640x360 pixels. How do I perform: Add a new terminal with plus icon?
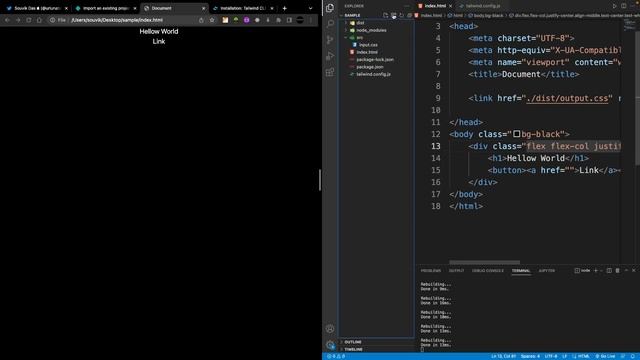click(x=596, y=270)
